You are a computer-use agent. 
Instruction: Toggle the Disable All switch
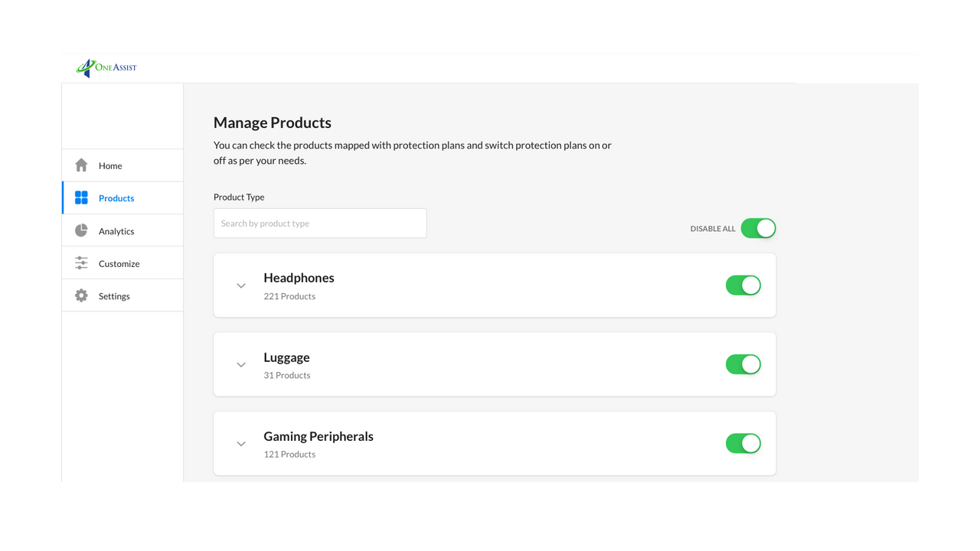(x=758, y=228)
